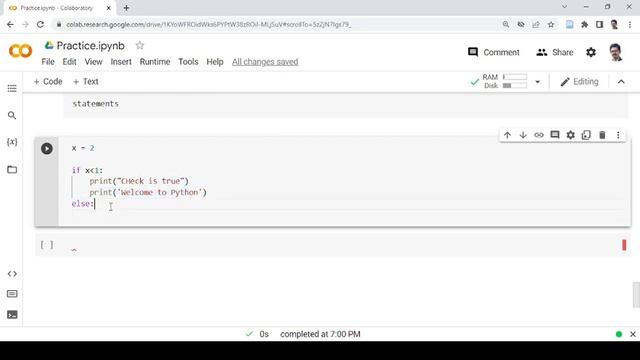Screen dimensions: 640x360
Task: Open the browser side panel icon
Action: click(599, 24)
